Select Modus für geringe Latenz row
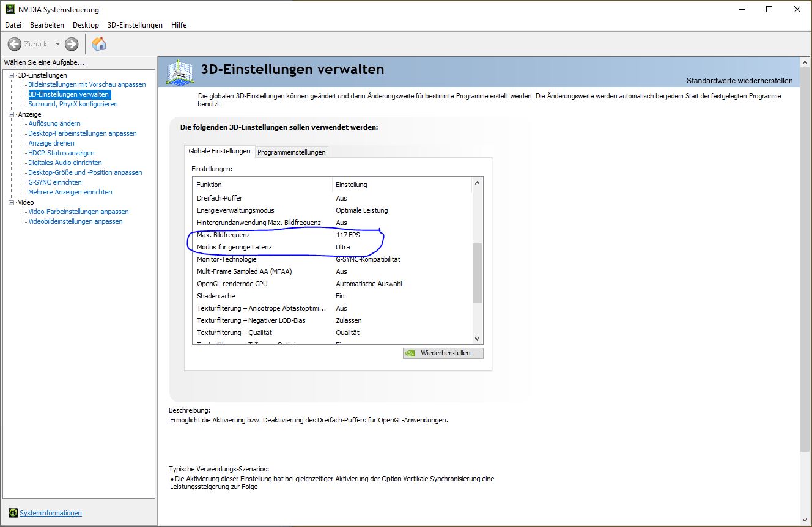812x527 pixels. 333,247
